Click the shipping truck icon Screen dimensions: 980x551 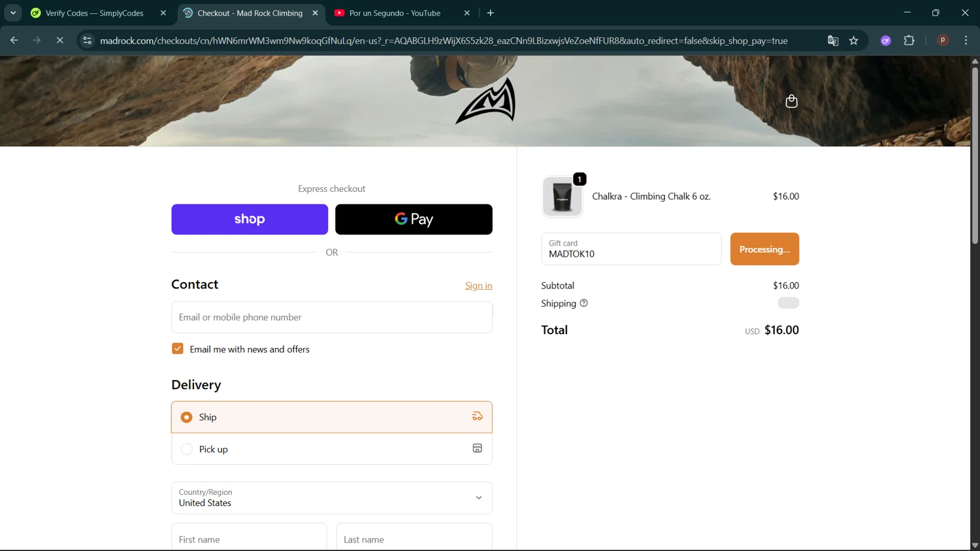pos(478,417)
